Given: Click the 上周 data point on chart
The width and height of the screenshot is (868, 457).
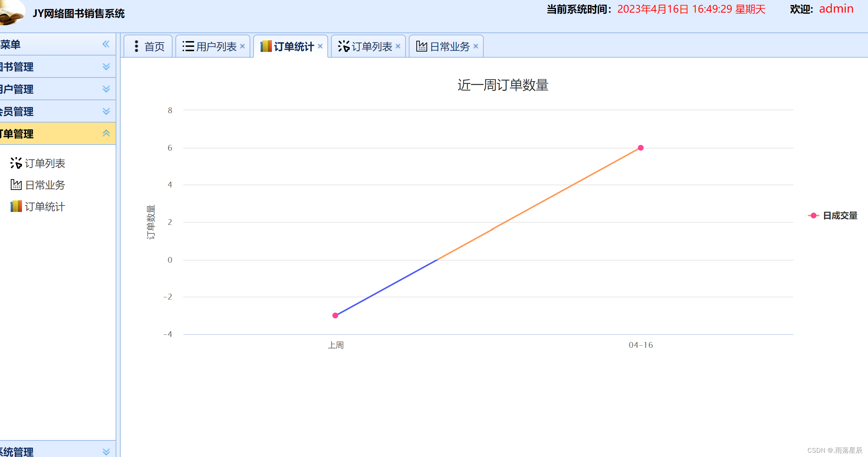Looking at the screenshot, I should coord(335,315).
